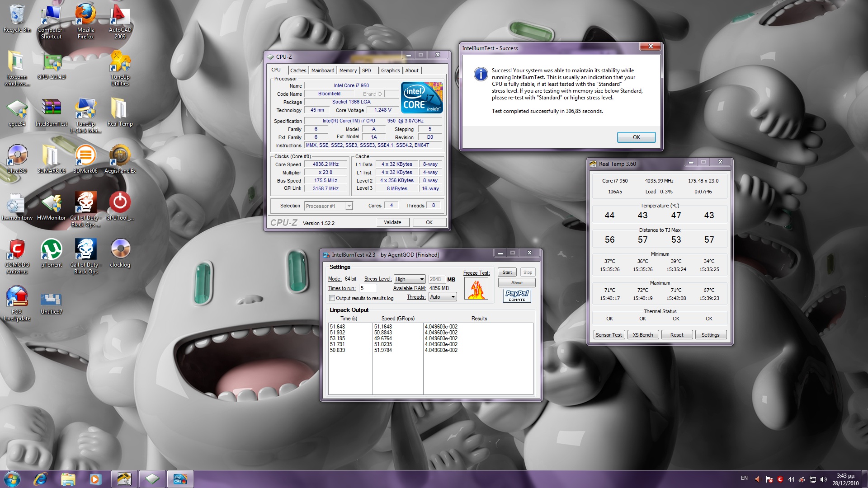Toggle Output results to results.log checkbox

[332, 298]
